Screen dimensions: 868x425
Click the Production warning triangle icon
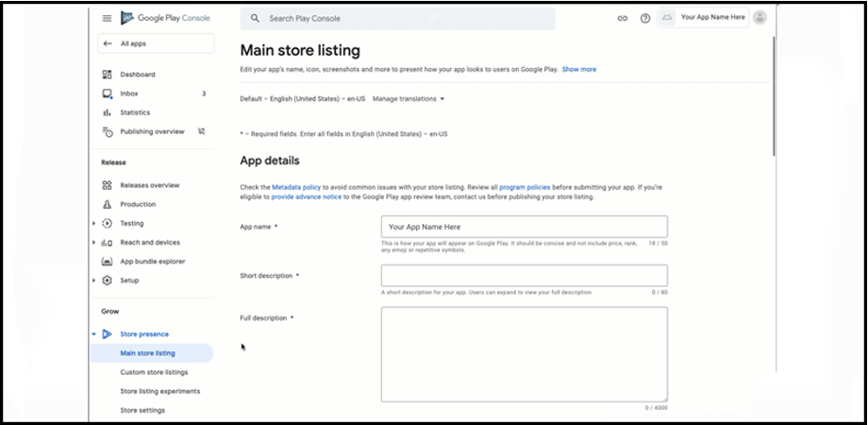(x=107, y=204)
